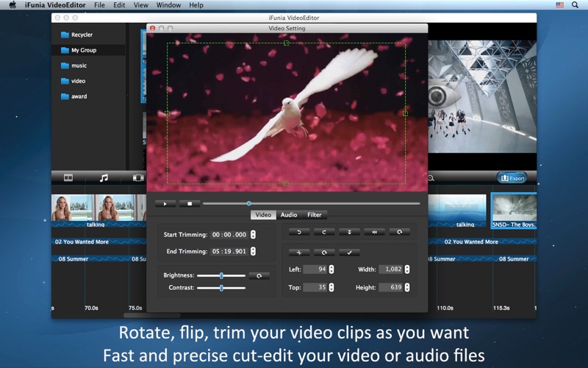Viewport: 588px width, 368px height.
Task: Click the End Trimming time field
Action: pos(229,251)
